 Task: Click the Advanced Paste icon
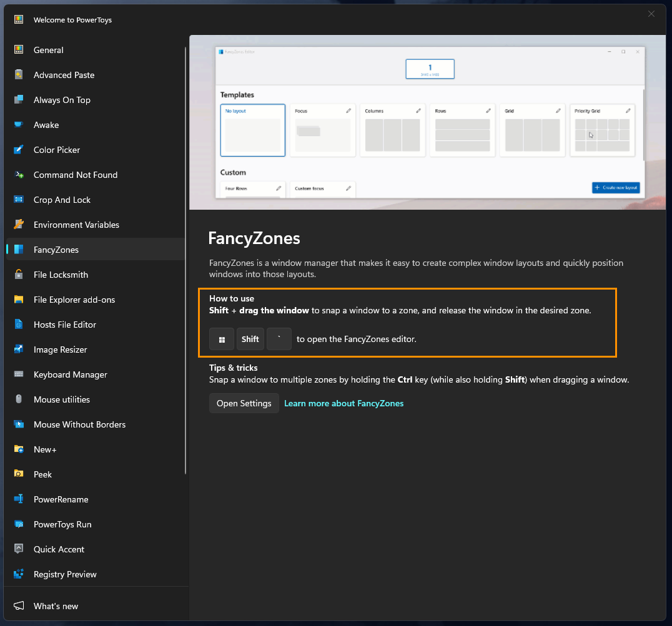pyautogui.click(x=19, y=74)
